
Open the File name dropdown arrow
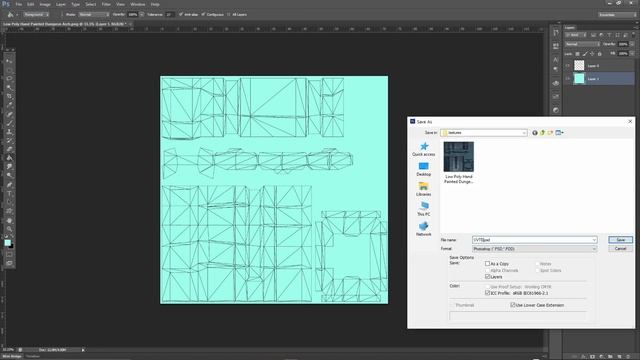594,240
